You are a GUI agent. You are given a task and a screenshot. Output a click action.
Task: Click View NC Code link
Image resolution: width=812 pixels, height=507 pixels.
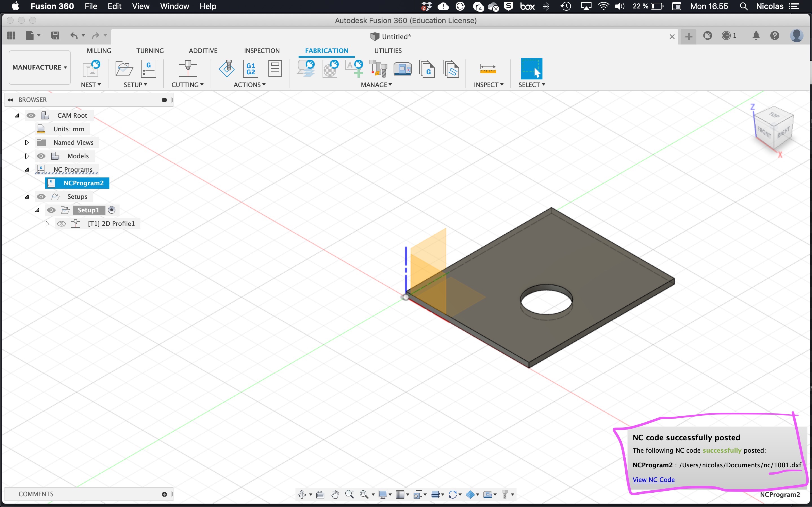tap(654, 479)
